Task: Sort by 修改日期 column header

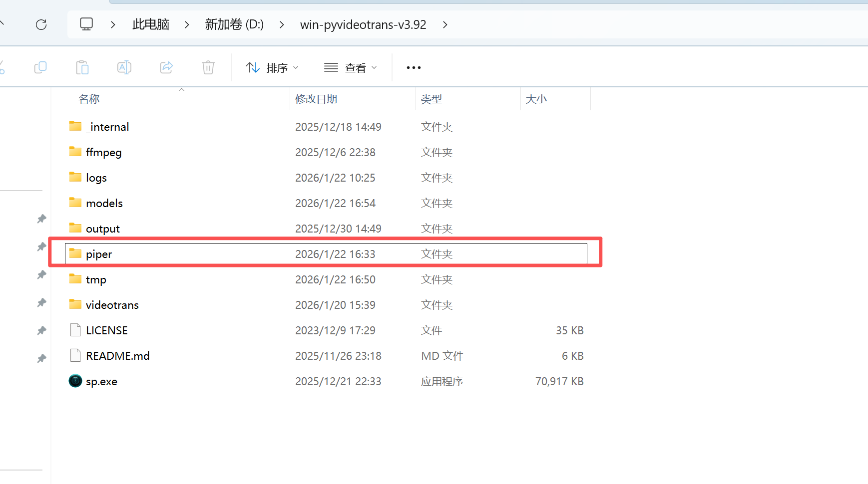Action: (316, 99)
